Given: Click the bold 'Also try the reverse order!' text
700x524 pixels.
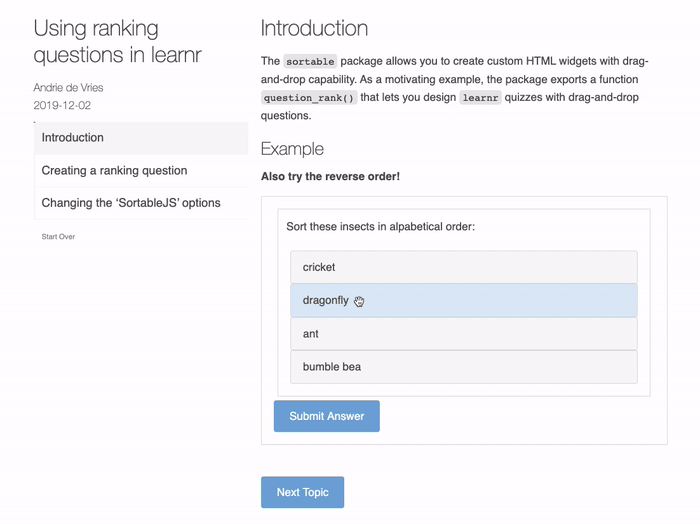Looking at the screenshot, I should 330,177.
